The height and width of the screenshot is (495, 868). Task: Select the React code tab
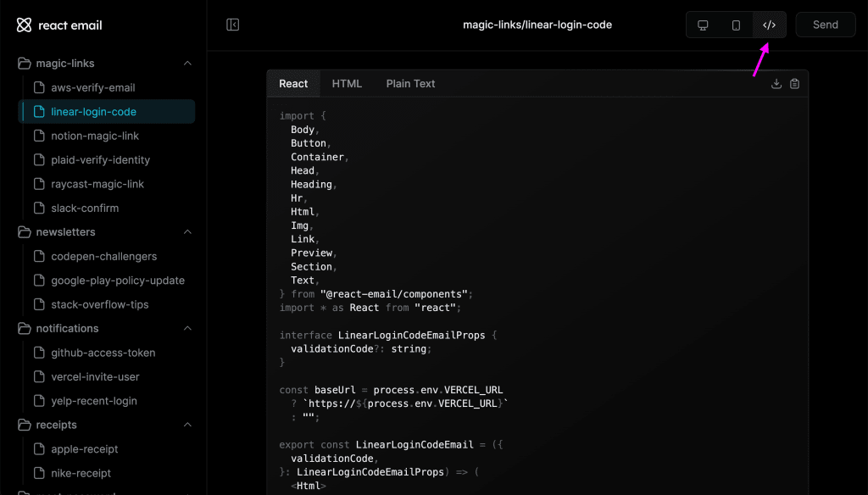pyautogui.click(x=293, y=84)
